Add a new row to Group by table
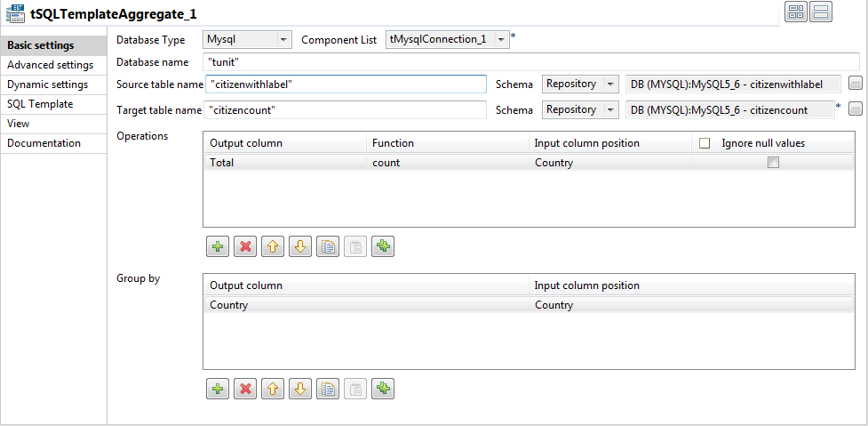 pos(218,389)
